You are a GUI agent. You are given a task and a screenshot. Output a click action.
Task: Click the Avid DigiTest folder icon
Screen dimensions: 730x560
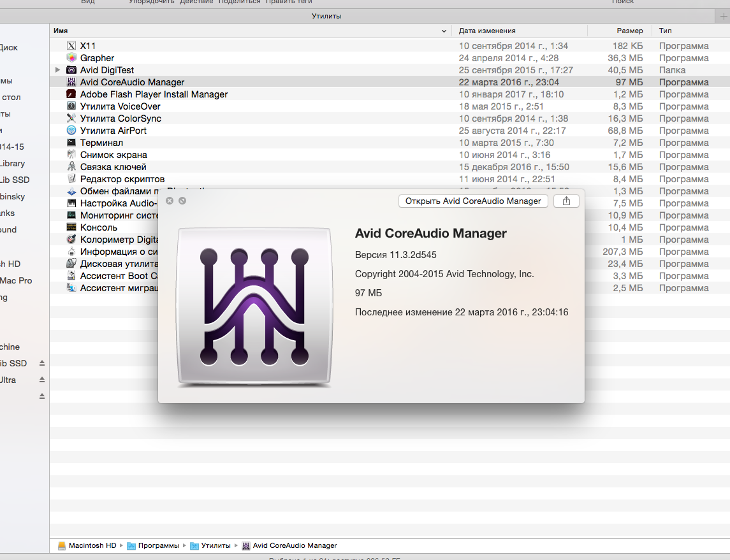71,70
